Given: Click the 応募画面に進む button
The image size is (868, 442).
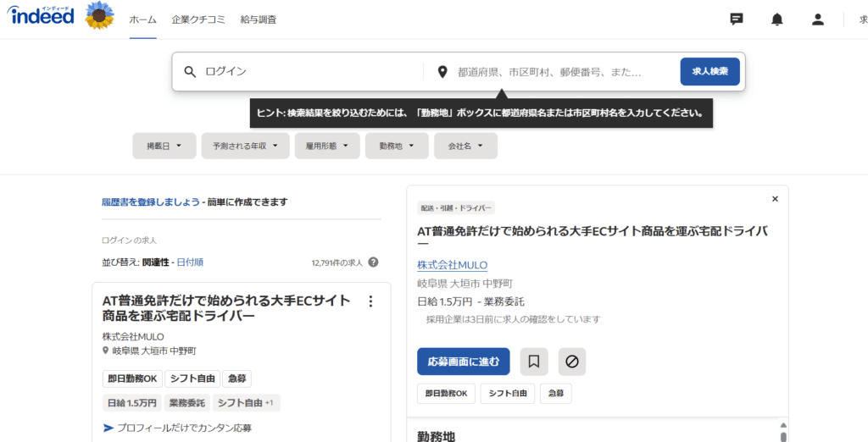Looking at the screenshot, I should click(x=463, y=362).
